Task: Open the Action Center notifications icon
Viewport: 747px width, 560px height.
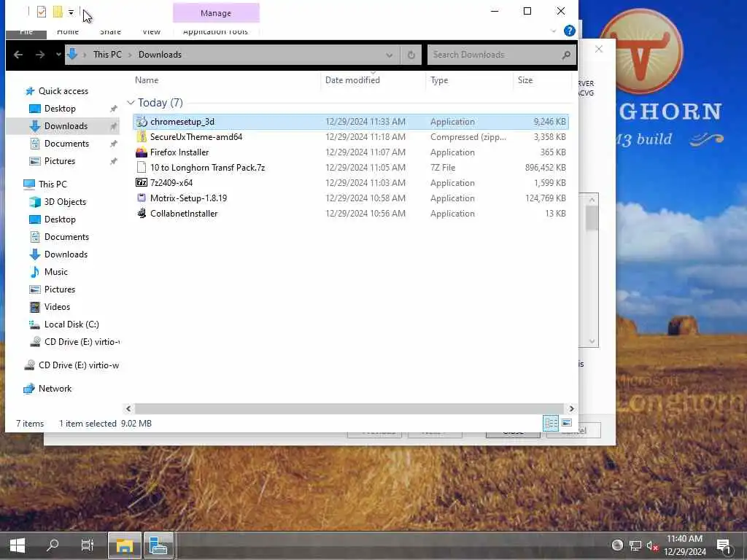Action: pyautogui.click(x=724, y=545)
